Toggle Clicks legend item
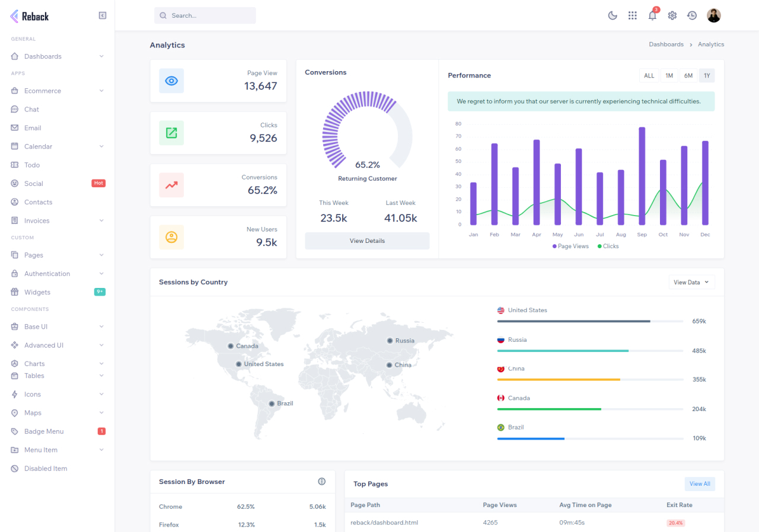Image resolution: width=759 pixels, height=532 pixels. (x=608, y=246)
